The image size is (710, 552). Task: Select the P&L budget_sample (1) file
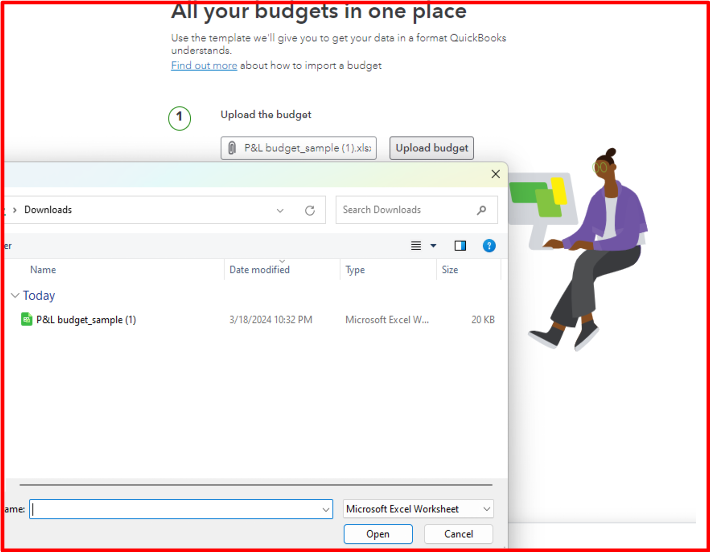tap(86, 320)
